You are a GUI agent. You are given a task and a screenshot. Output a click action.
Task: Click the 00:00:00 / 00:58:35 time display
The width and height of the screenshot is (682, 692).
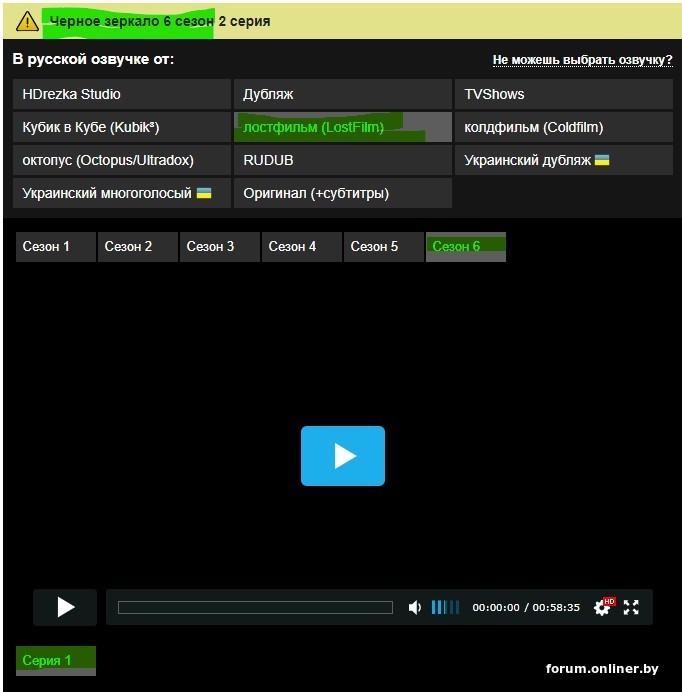(526, 607)
